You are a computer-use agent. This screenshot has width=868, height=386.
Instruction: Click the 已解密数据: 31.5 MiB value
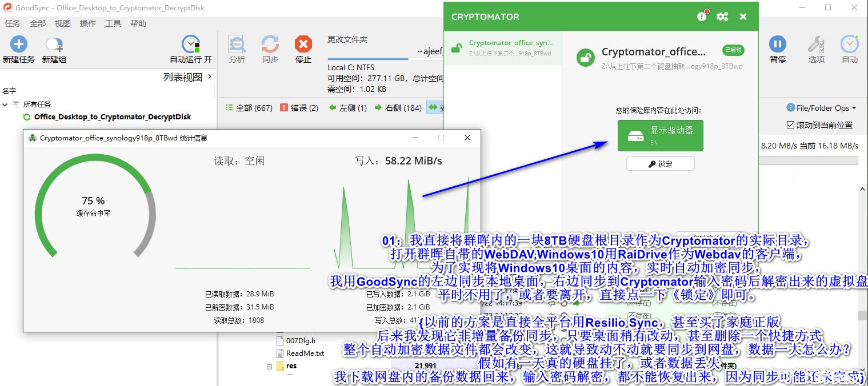239,307
